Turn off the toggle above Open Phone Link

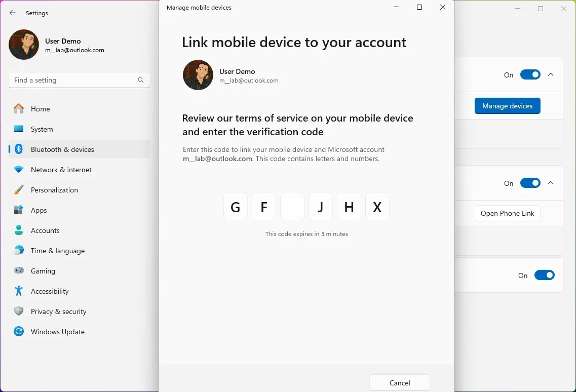530,183
